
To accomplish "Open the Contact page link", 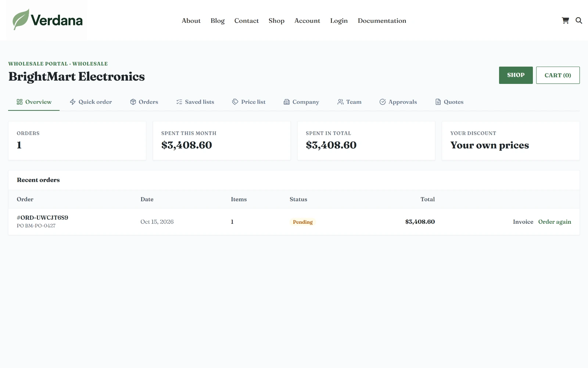I will pos(247,21).
